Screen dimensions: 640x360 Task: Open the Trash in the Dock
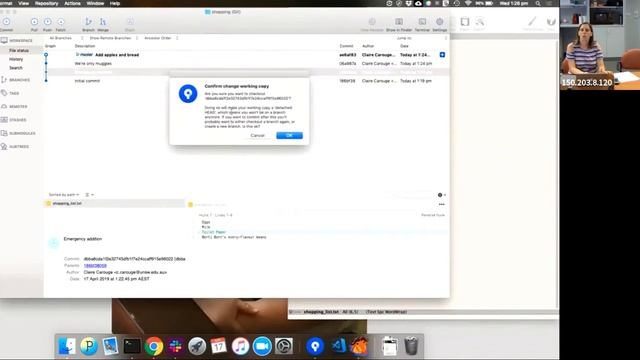[x=411, y=346]
